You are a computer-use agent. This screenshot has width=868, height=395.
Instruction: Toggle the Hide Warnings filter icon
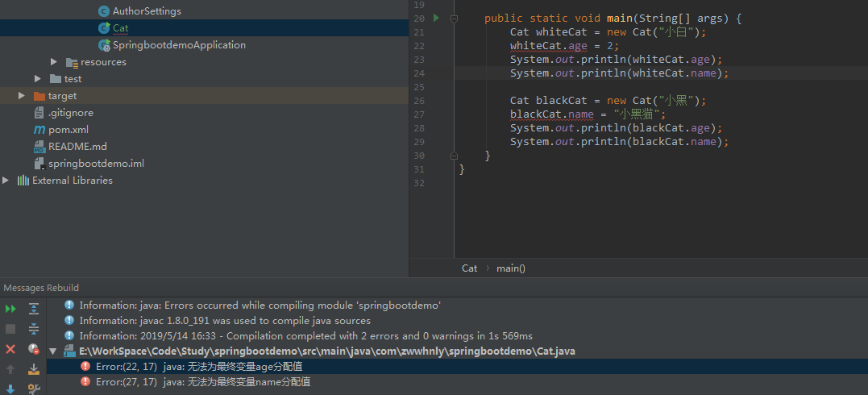pos(34,349)
